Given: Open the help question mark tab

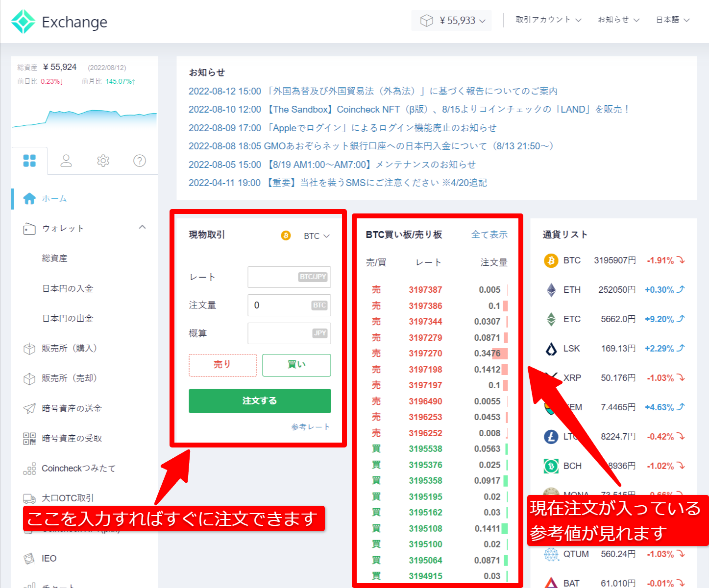Looking at the screenshot, I should 139,160.
